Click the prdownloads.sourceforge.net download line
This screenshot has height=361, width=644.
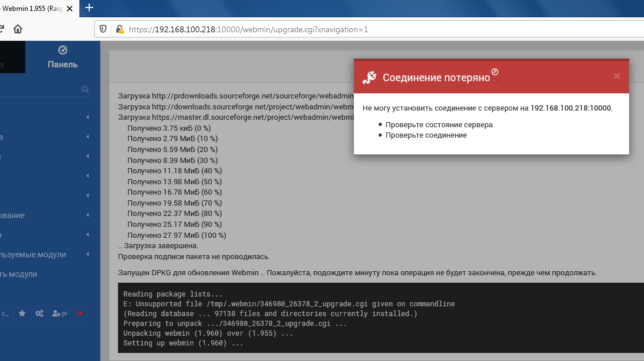(x=236, y=96)
